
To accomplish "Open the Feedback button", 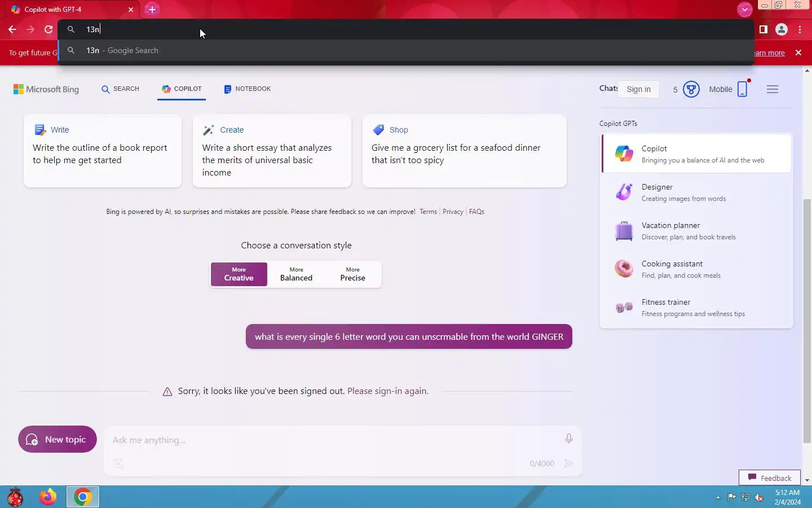I will pyautogui.click(x=769, y=478).
